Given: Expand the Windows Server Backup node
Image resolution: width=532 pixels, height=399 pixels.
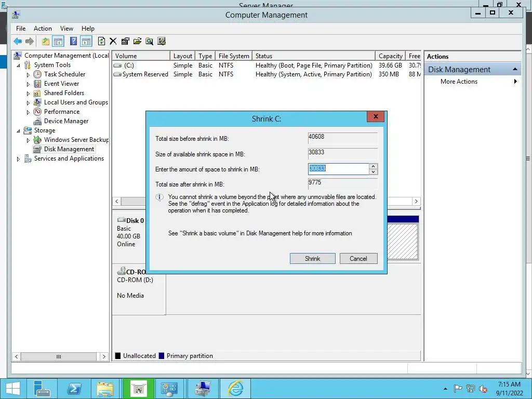Looking at the screenshot, I should tap(28, 140).
